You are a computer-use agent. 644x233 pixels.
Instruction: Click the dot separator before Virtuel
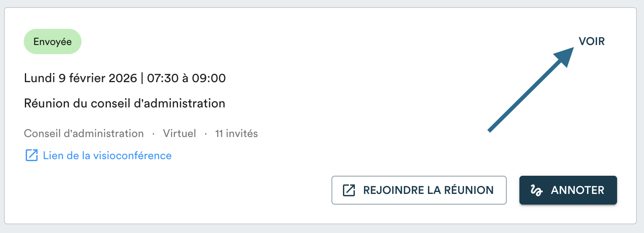[153, 134]
